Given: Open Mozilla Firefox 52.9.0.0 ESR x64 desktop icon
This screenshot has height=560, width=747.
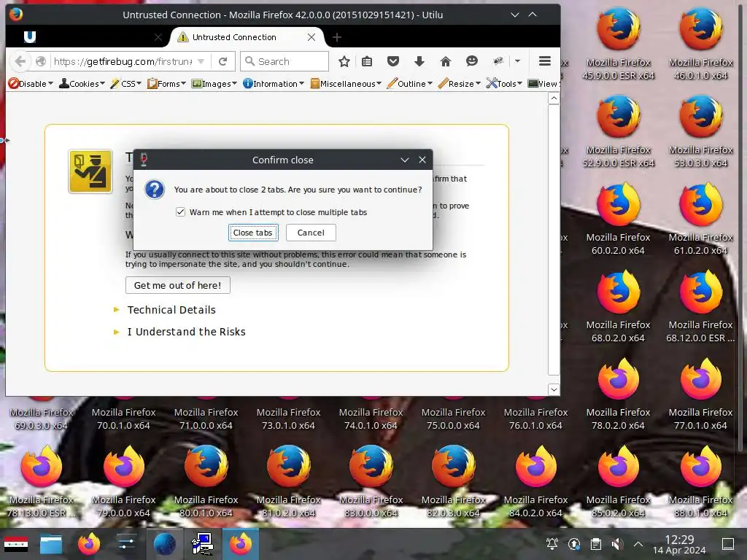Looking at the screenshot, I should pos(619,131).
